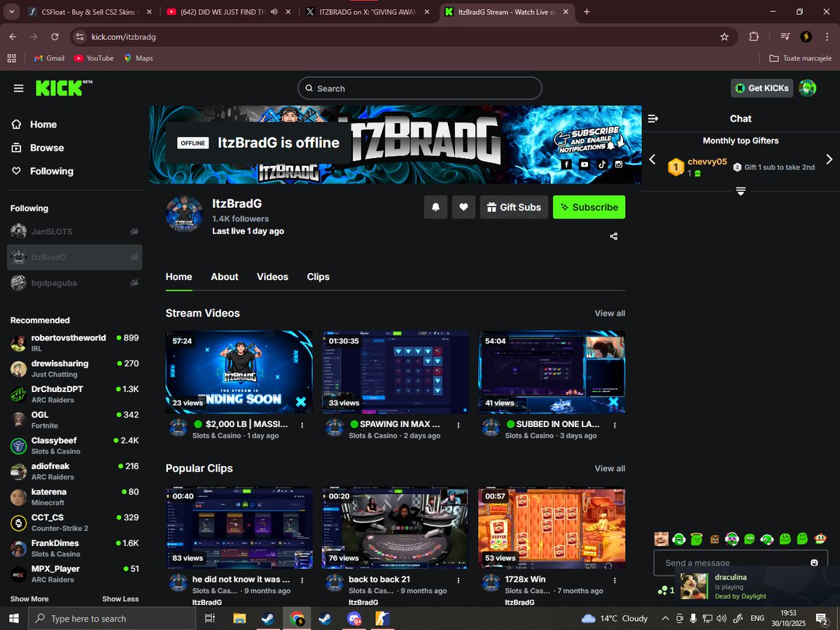Open options menu for SPAWNING IN MAX video
Image resolution: width=840 pixels, height=630 pixels.
458,425
